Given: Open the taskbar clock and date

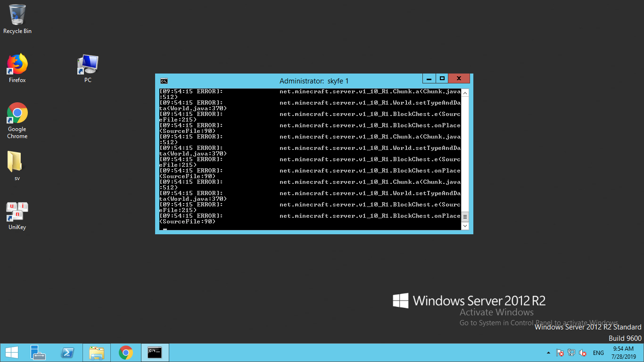Looking at the screenshot, I should tap(623, 353).
